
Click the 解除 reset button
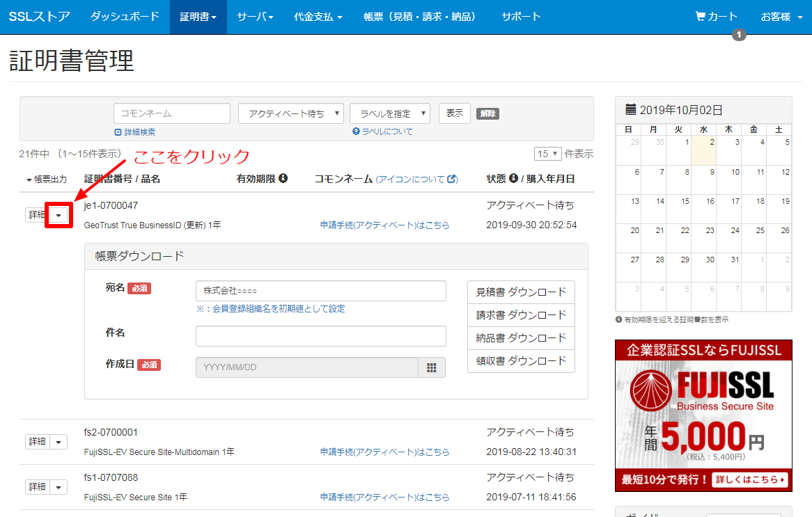click(x=487, y=114)
